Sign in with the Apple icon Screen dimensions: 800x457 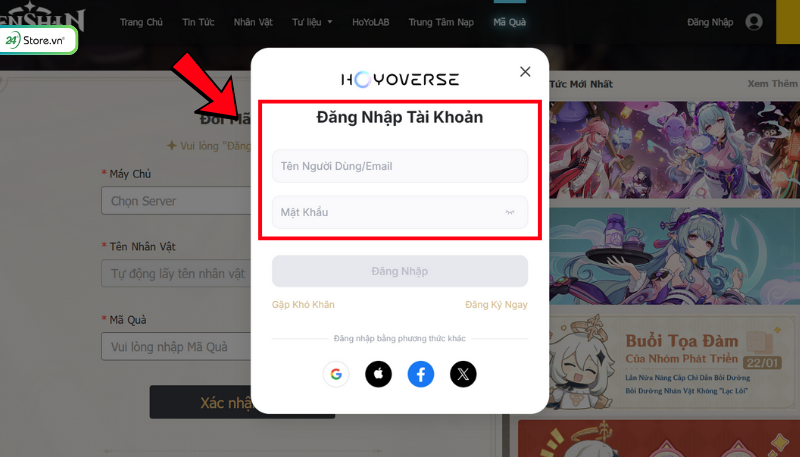(379, 374)
